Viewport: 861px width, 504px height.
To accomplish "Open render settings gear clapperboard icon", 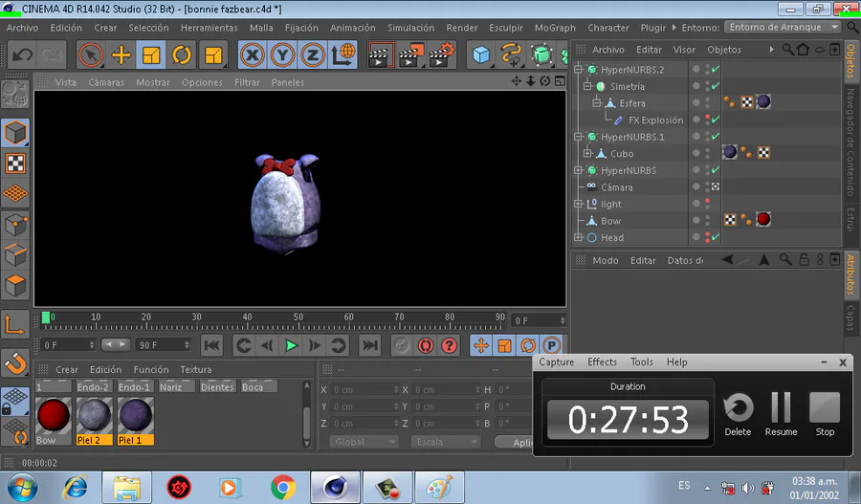I will click(441, 55).
